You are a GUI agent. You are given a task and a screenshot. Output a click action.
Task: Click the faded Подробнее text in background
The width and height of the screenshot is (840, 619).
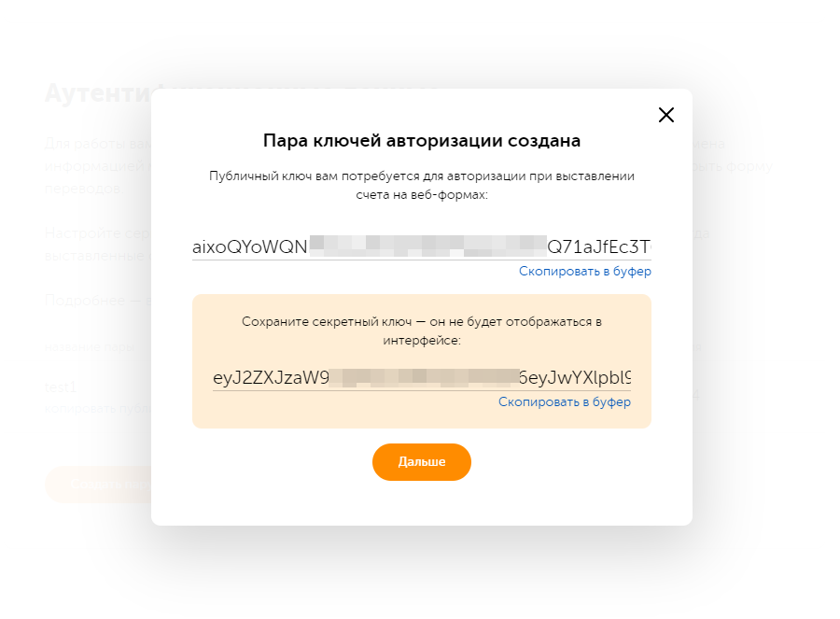pos(90,301)
